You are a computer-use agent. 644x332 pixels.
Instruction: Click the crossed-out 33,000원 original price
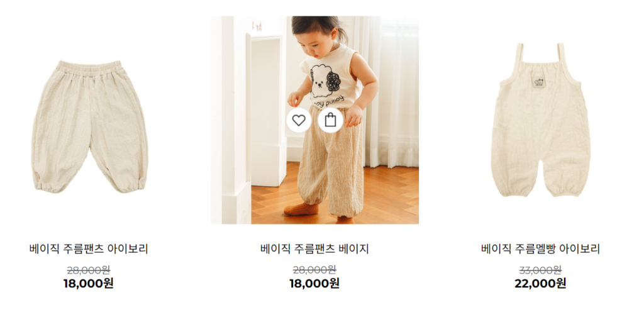tap(540, 270)
